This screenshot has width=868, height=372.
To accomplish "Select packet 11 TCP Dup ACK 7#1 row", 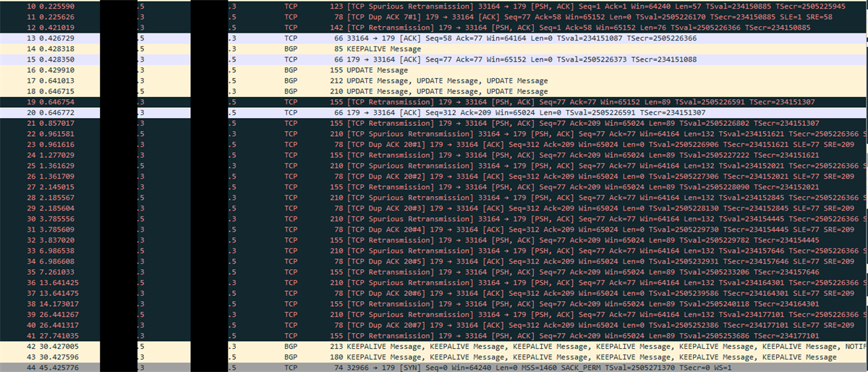I will point(434,17).
